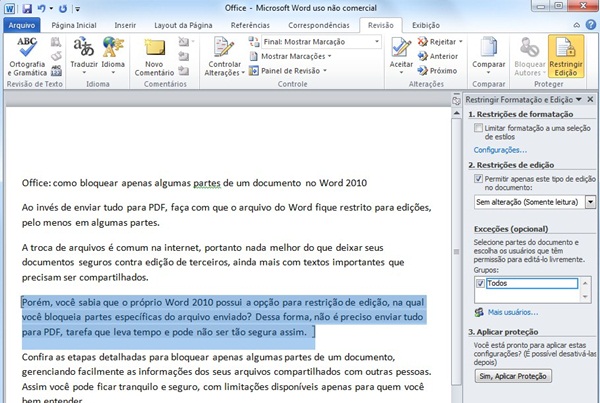600x403 pixels.
Task: Click the Controlar Alterações track changes icon
Action: tap(224, 47)
